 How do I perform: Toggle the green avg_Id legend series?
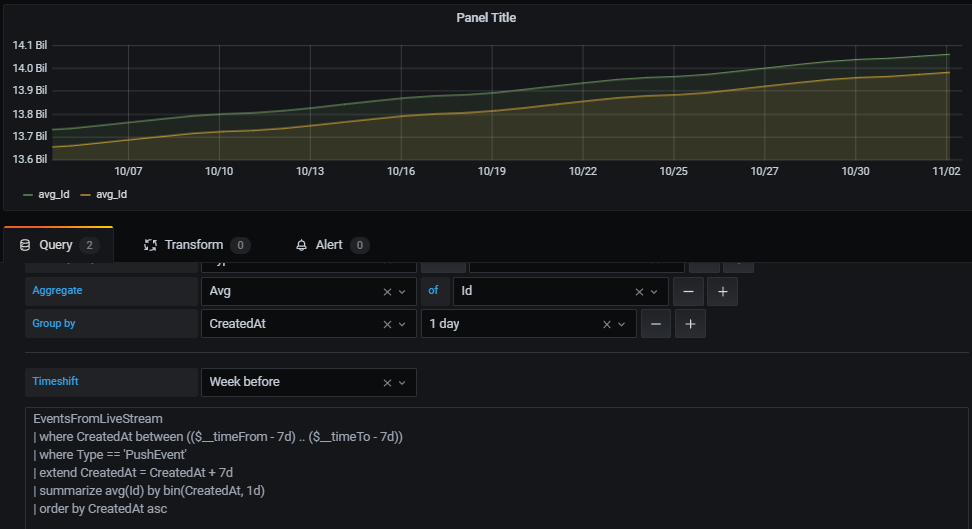46,195
